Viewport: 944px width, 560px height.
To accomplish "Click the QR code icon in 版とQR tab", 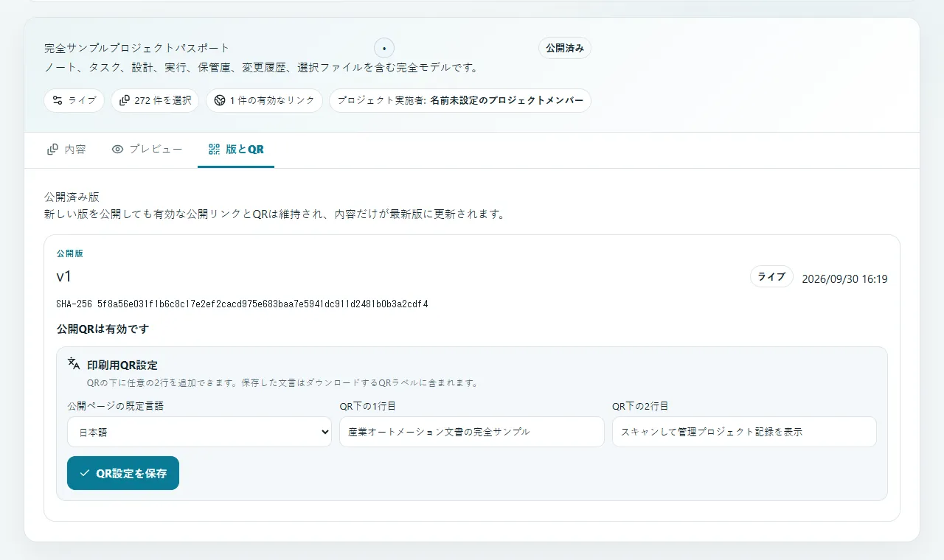I will [x=215, y=150].
